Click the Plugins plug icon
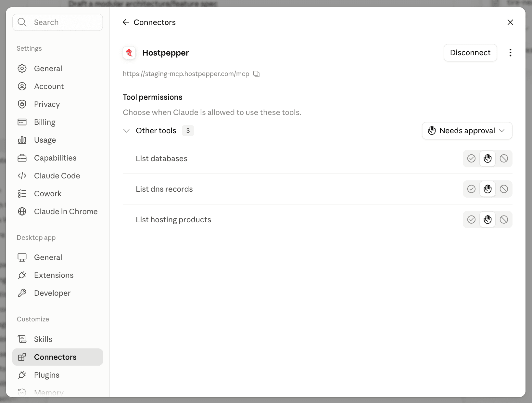The width and height of the screenshot is (532, 403). [22, 375]
